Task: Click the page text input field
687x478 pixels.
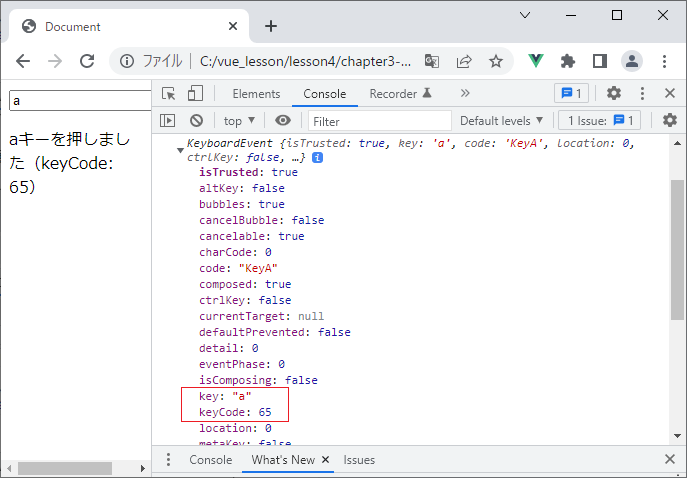Action: pos(80,101)
